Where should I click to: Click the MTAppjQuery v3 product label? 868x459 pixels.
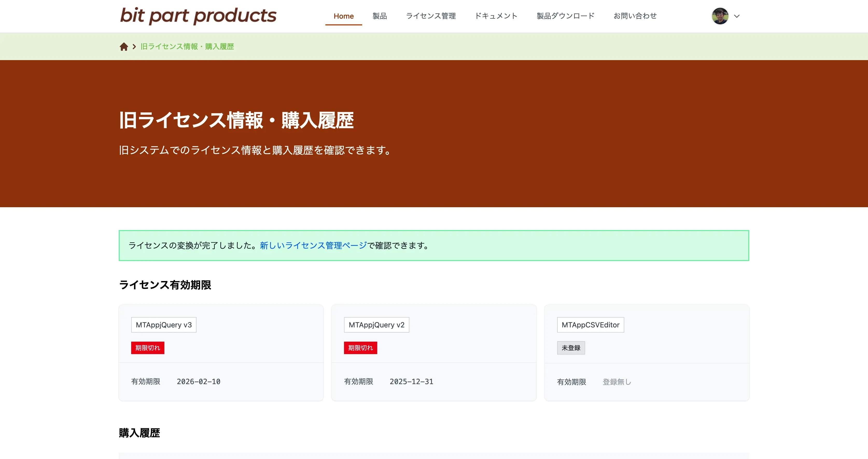click(x=164, y=325)
